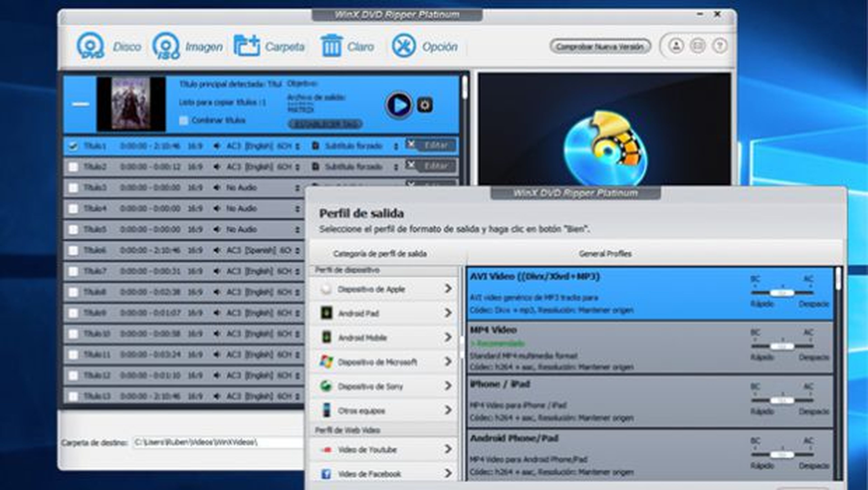Click the scissors icon on Título2 Editar
Image resolution: width=868 pixels, height=490 pixels.
coord(411,165)
